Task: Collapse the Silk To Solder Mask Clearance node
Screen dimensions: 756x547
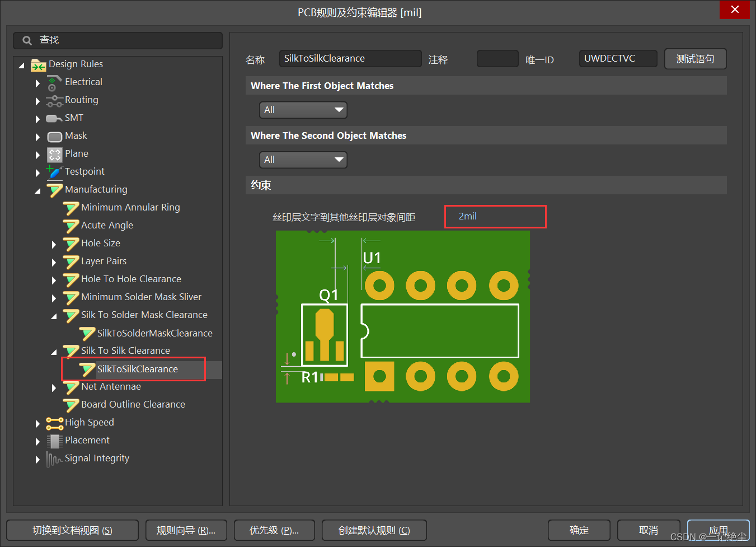Action: point(54,316)
